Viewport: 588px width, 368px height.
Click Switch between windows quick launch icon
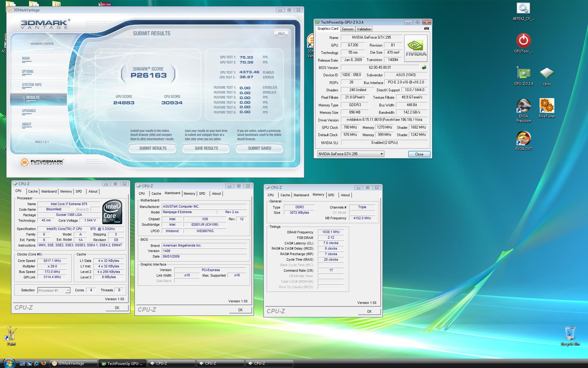(x=29, y=363)
